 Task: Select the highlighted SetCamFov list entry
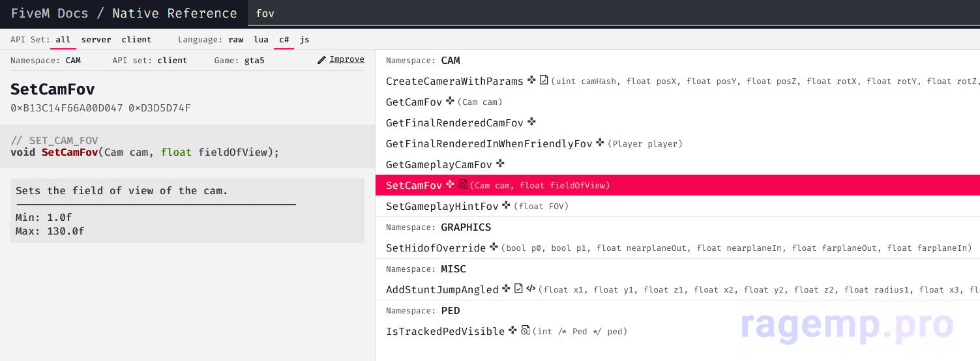(x=414, y=185)
